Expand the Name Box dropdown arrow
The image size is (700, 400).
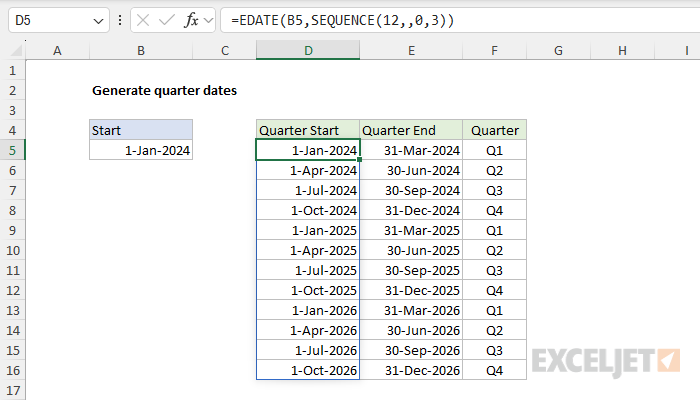(98, 21)
